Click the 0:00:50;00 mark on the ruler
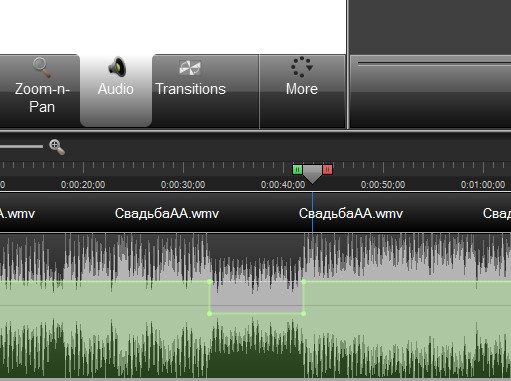The height and width of the screenshot is (381, 511). tap(383, 185)
